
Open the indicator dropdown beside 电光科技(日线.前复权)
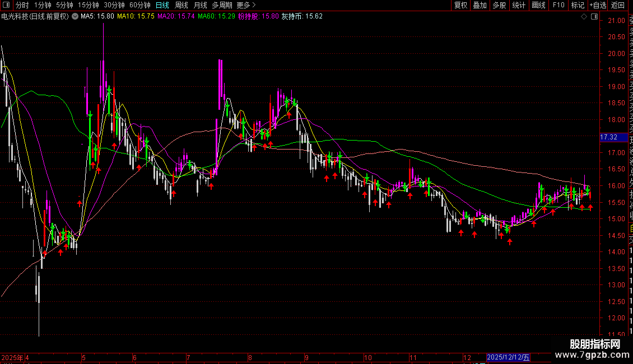[75, 16]
